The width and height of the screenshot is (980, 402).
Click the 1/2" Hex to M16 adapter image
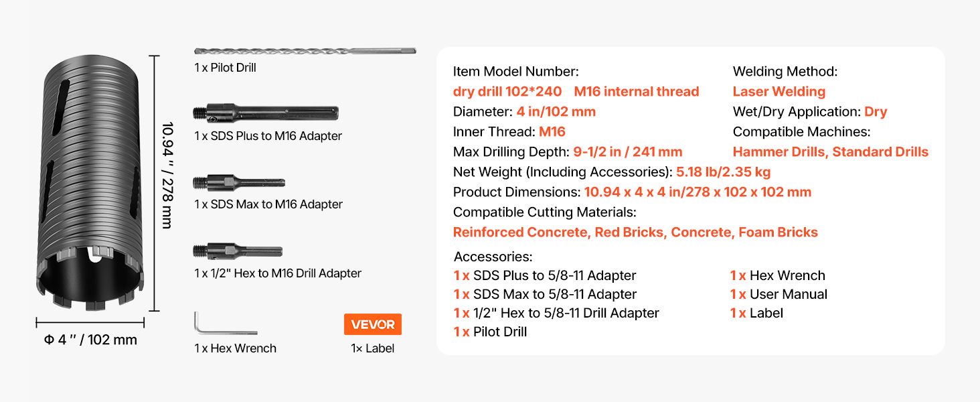pyautogui.click(x=237, y=251)
